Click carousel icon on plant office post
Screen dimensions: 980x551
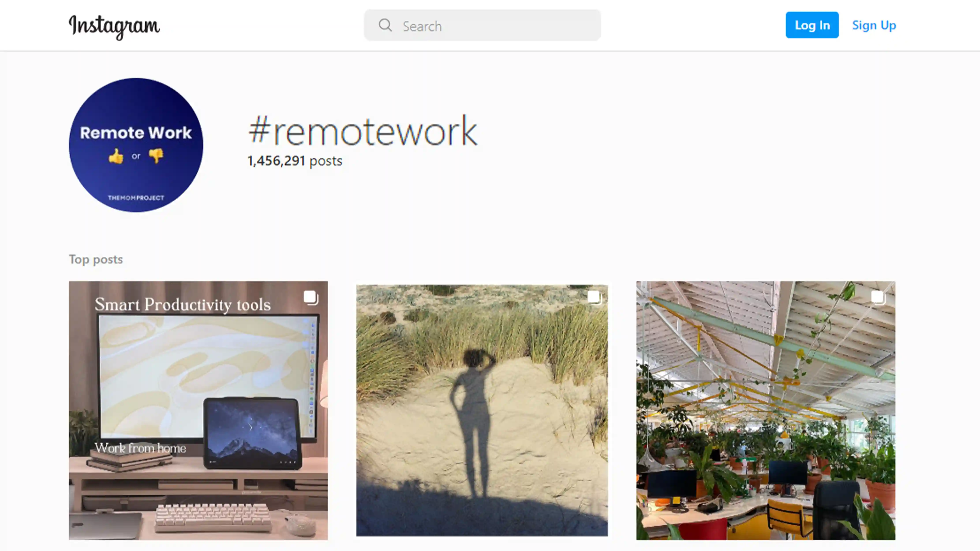(x=878, y=297)
